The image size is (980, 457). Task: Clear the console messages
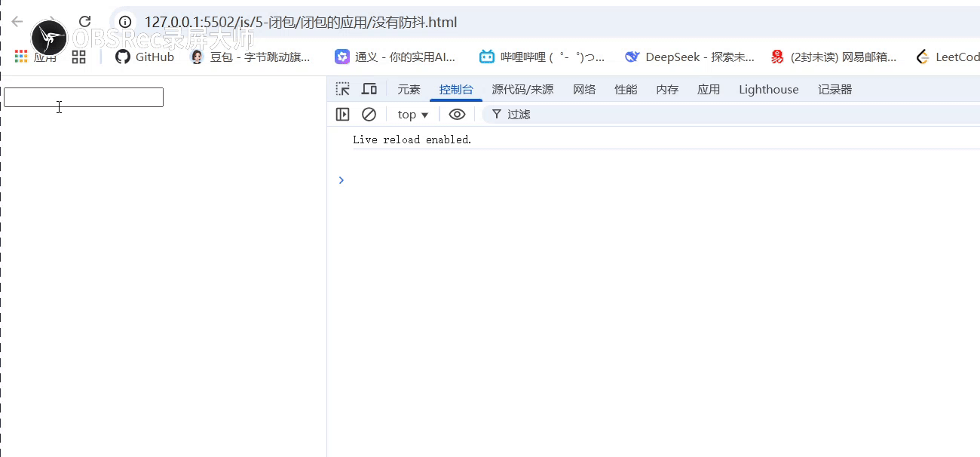(x=369, y=114)
